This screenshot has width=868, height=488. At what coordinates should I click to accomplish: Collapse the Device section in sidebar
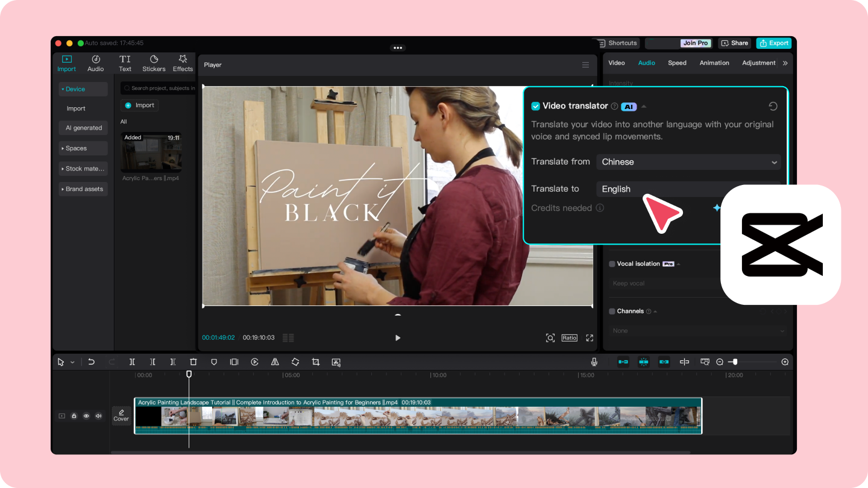(x=83, y=89)
